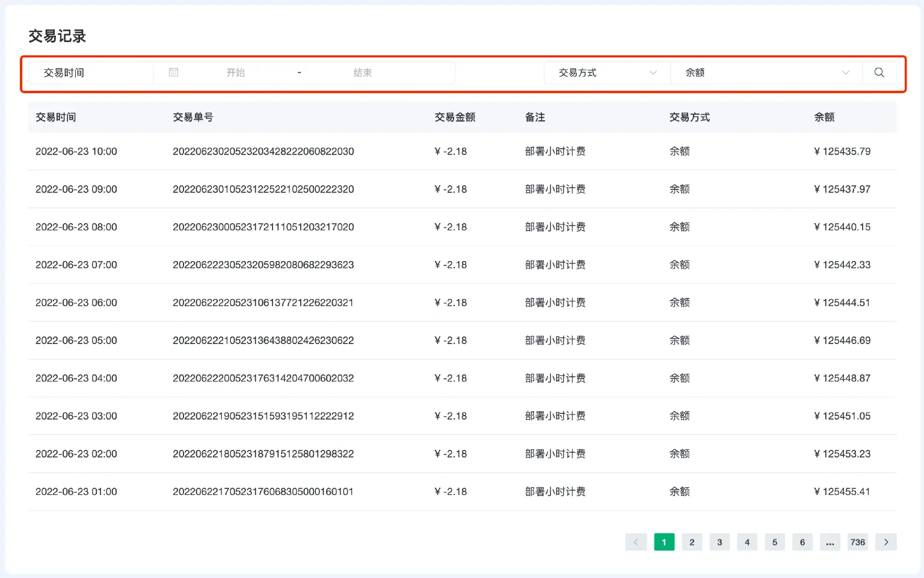Image resolution: width=924 pixels, height=578 pixels.
Task: Click the next page arrow
Action: pyautogui.click(x=885, y=541)
